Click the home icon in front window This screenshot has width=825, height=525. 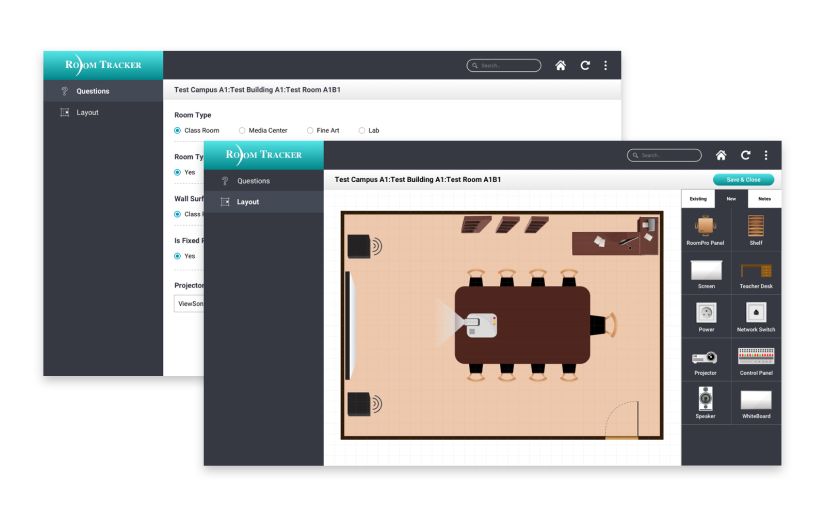point(721,155)
